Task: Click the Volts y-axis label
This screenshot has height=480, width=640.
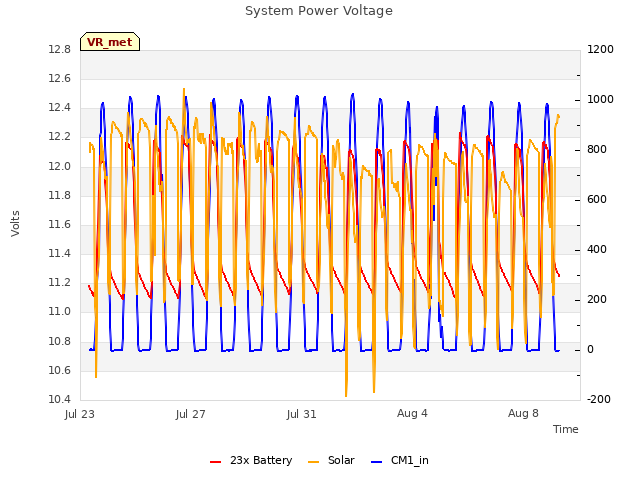Action: pyautogui.click(x=15, y=223)
